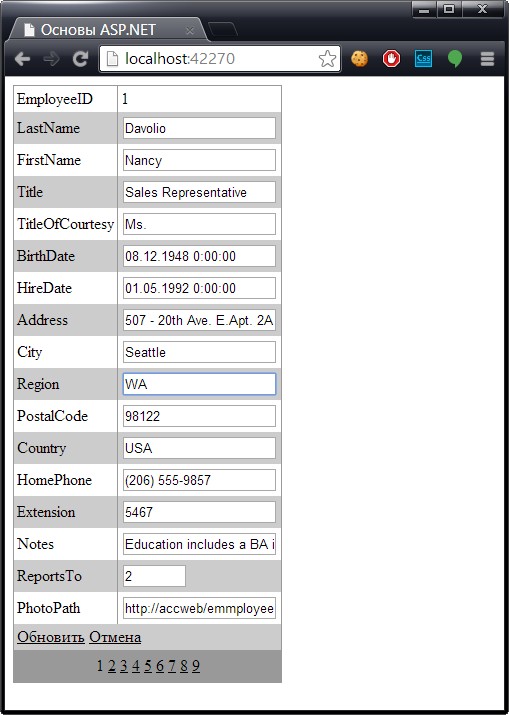Go to page 5 in the pager

[148, 666]
